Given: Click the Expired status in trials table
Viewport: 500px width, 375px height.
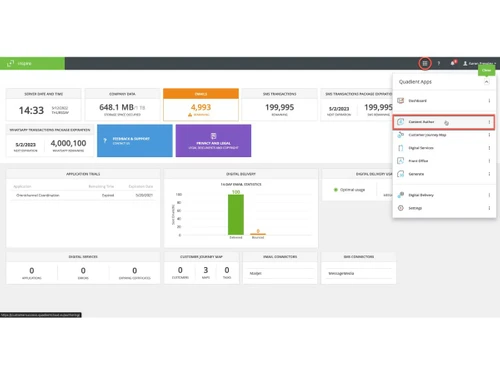Looking at the screenshot, I should [x=108, y=195].
